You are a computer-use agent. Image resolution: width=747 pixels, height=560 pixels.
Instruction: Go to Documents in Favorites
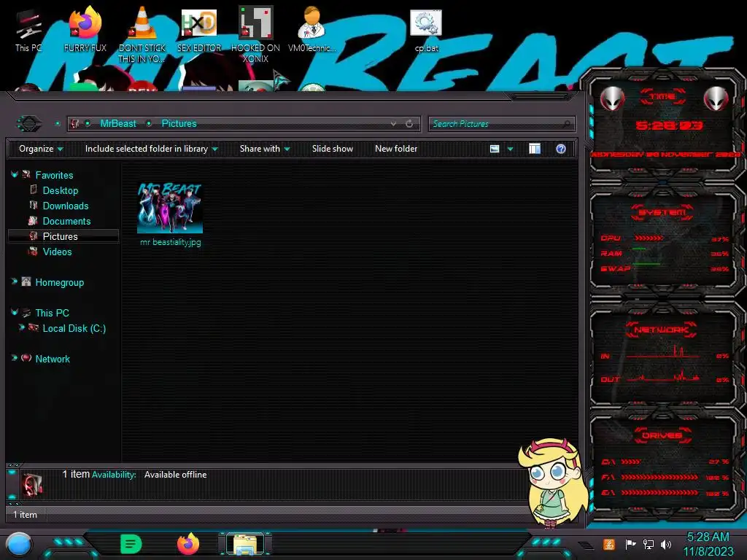(x=66, y=221)
